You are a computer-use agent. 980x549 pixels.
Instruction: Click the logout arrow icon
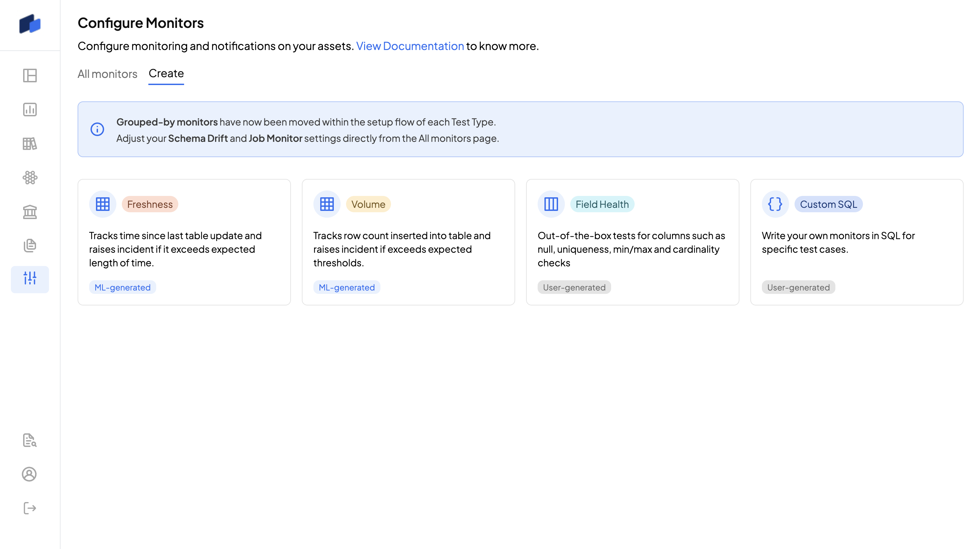tap(30, 508)
